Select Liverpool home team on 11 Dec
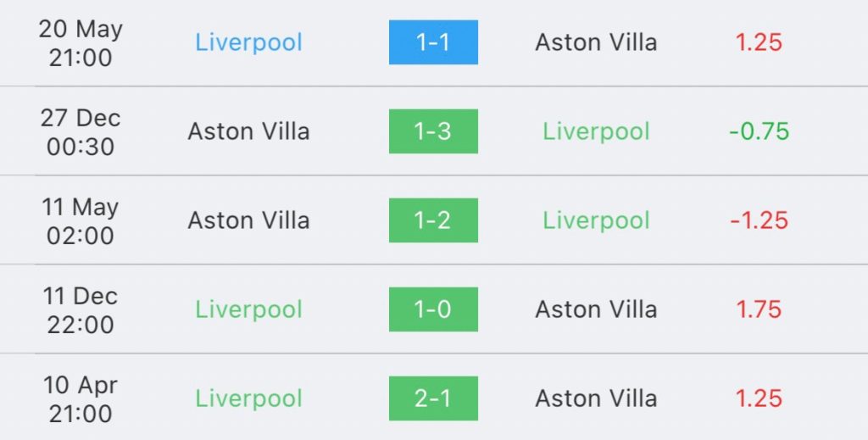This screenshot has height=440, width=868. pos(248,310)
